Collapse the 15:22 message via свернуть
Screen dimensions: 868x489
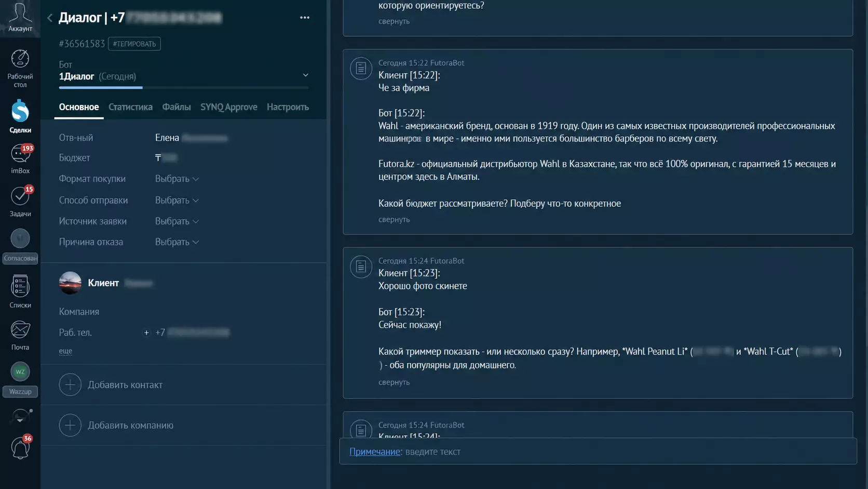point(394,219)
